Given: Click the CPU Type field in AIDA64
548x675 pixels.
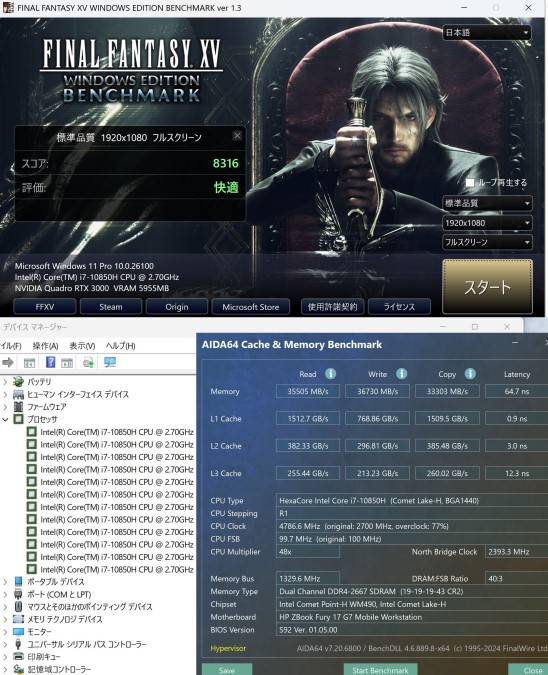Looking at the screenshot, I should pos(412,500).
